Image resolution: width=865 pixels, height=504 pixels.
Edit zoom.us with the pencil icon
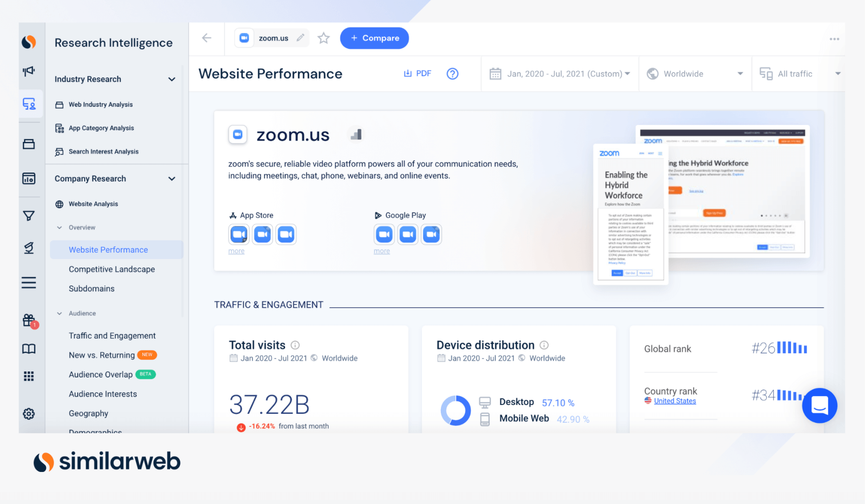click(300, 38)
